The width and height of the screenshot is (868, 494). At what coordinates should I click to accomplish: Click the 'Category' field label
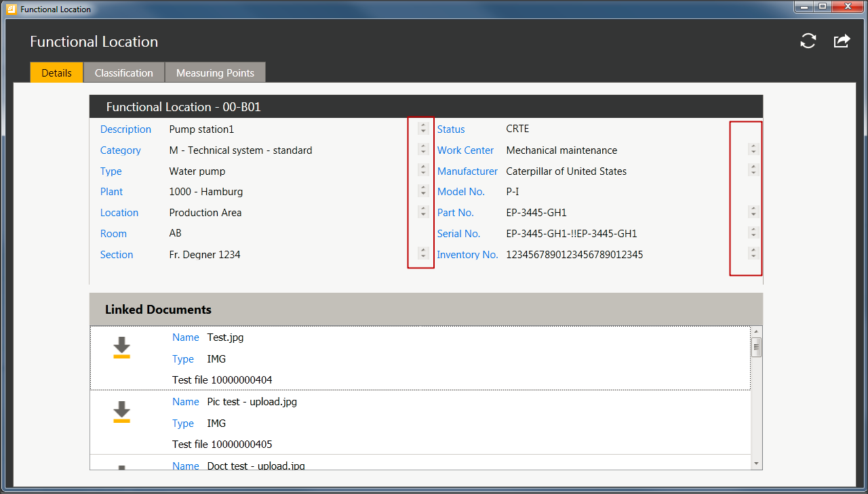[121, 150]
